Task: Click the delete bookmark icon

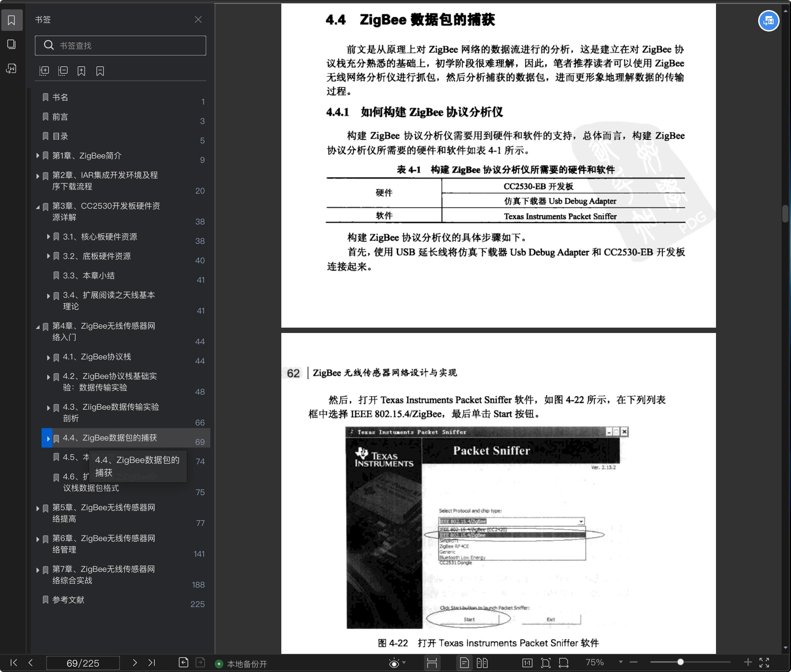Action: [x=100, y=71]
